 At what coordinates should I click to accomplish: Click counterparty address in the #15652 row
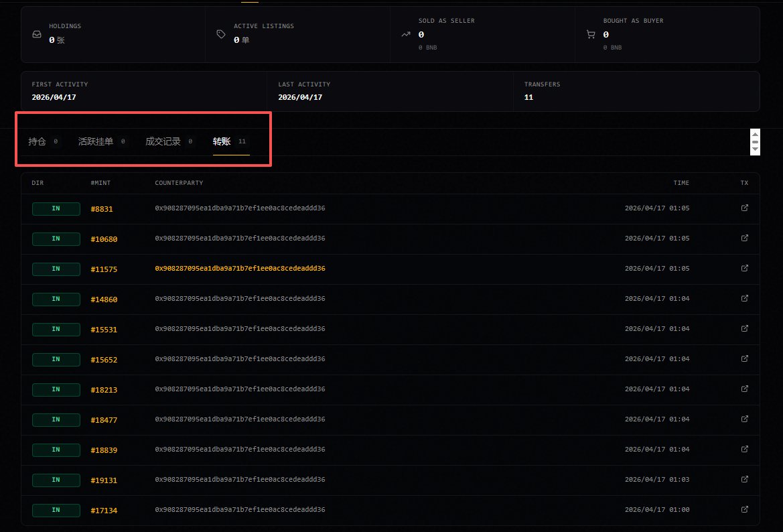[x=240, y=358]
